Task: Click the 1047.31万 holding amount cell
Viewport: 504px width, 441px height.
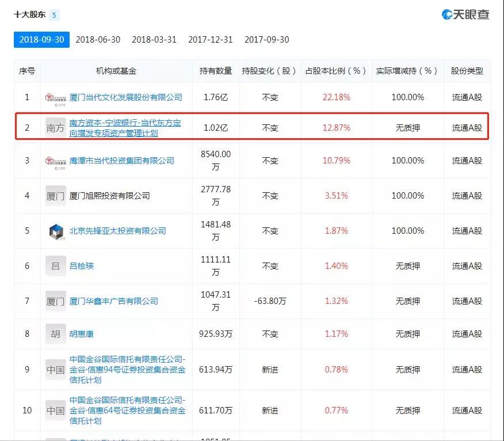Action: coord(216,301)
